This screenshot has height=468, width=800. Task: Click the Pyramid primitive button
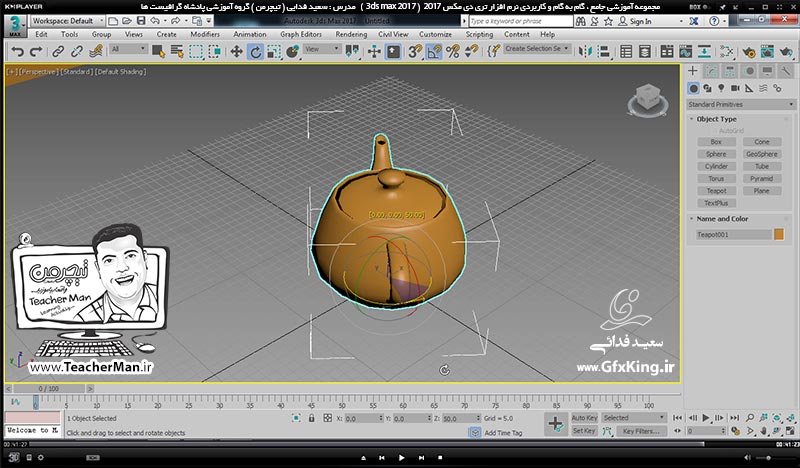[761, 179]
